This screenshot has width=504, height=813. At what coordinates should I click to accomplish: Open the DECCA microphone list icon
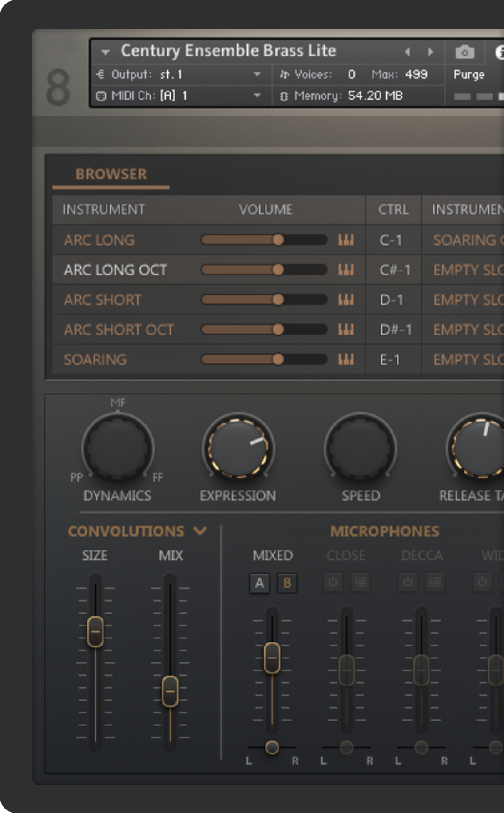pos(435,582)
